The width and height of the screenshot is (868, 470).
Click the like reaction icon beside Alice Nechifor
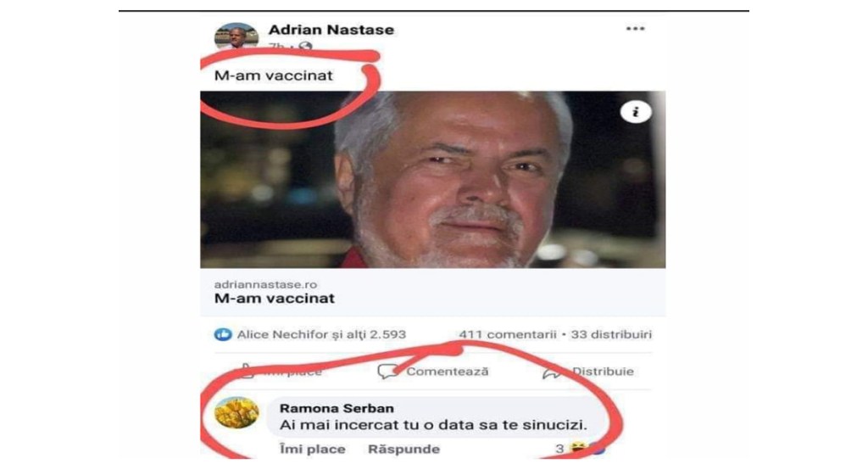pyautogui.click(x=223, y=335)
